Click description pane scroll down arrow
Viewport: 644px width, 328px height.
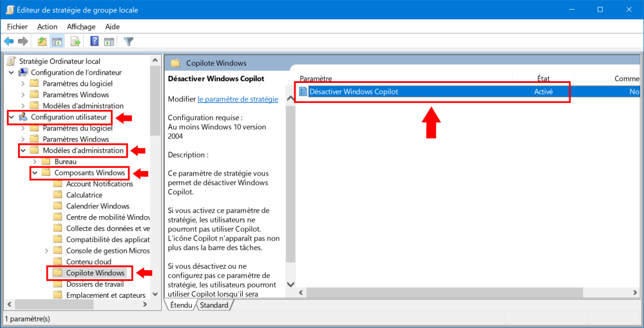pos(291,284)
